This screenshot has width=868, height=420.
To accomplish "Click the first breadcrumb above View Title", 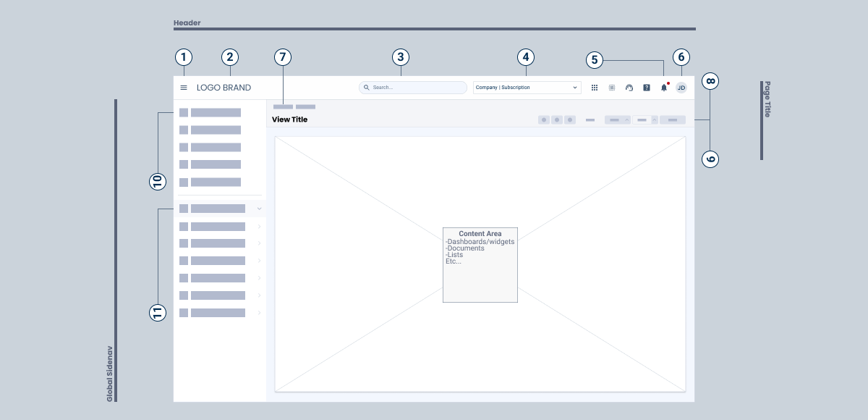I will [x=283, y=106].
